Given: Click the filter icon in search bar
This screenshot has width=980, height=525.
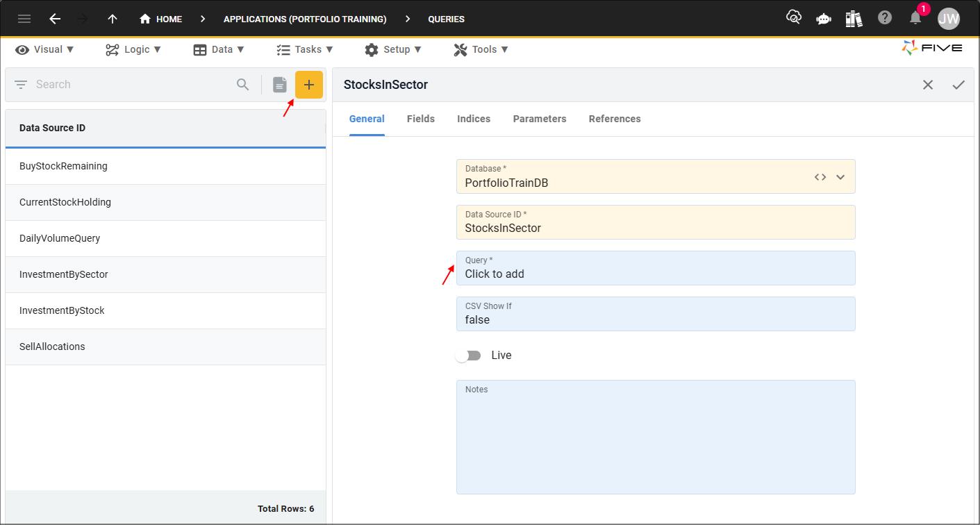Looking at the screenshot, I should coord(21,85).
